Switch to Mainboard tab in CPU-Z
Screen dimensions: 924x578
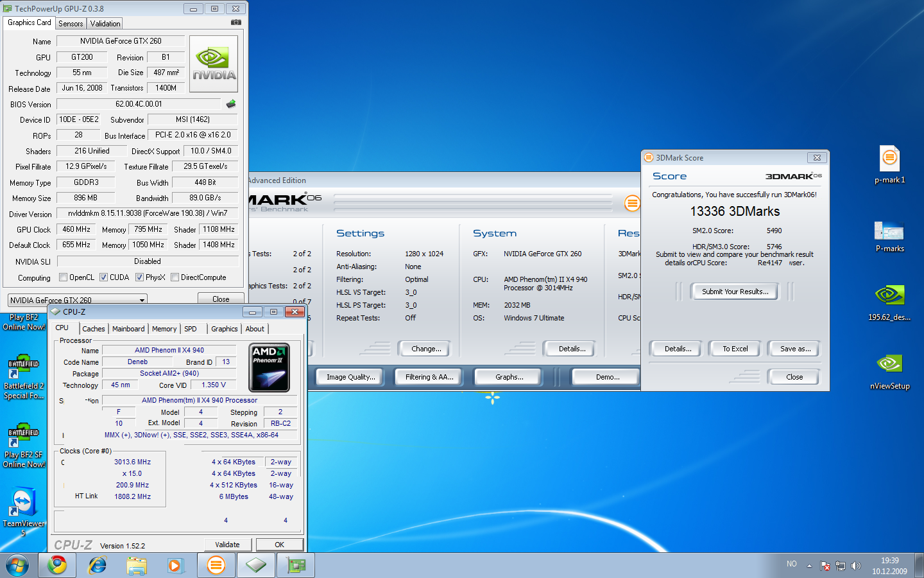coord(128,329)
